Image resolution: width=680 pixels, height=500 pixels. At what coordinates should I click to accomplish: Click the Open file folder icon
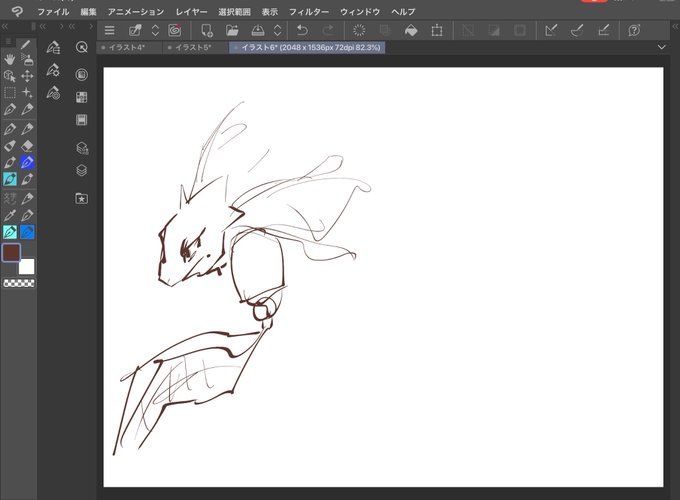(232, 30)
